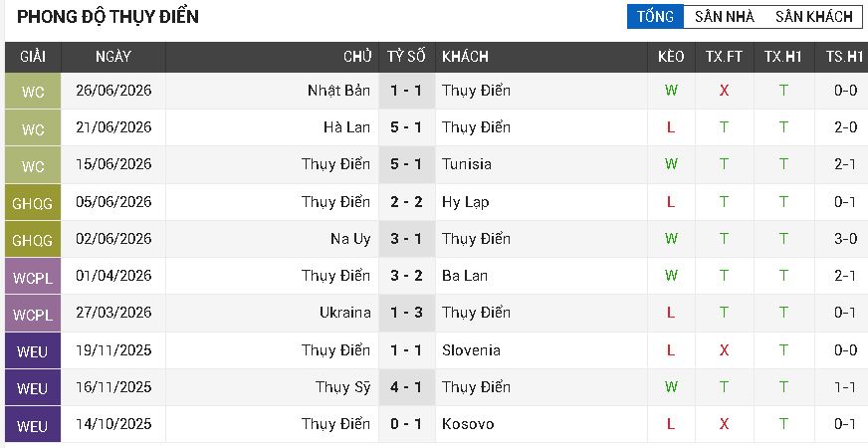The image size is (868, 448).
Task: Switch to the TỔNG tab
Action: pos(655,17)
